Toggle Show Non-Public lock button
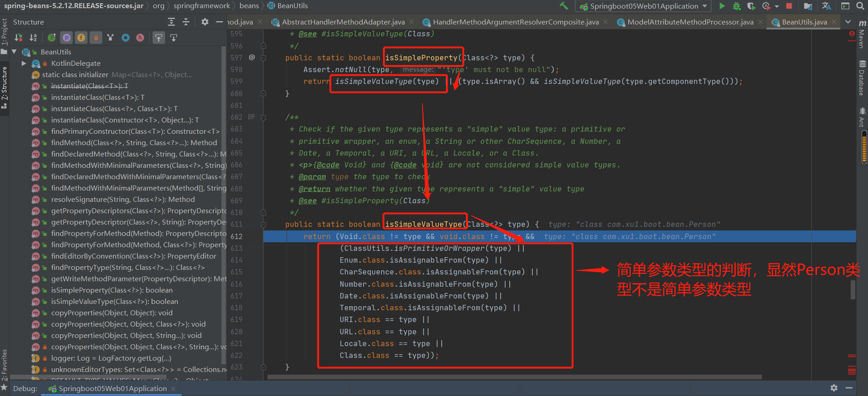This screenshot has height=396, width=868. pyautogui.click(x=96, y=38)
